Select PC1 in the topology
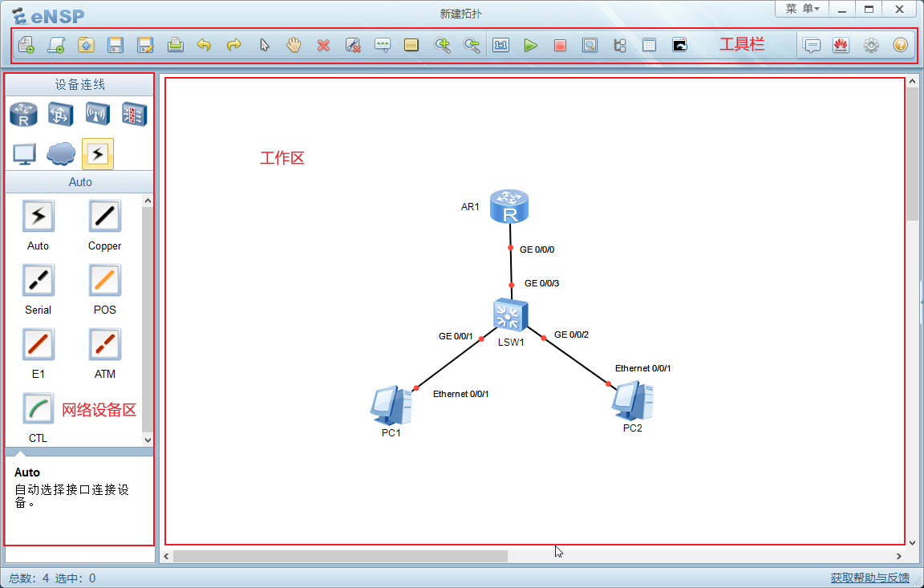The width and height of the screenshot is (924, 588). (x=391, y=405)
